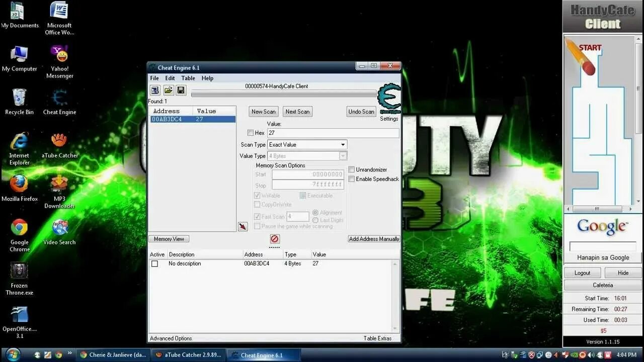Open the Edit menu
This screenshot has width=644, height=362.
point(170,78)
